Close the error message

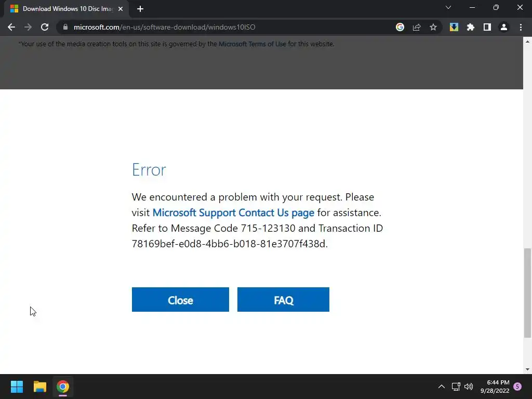[180, 300]
